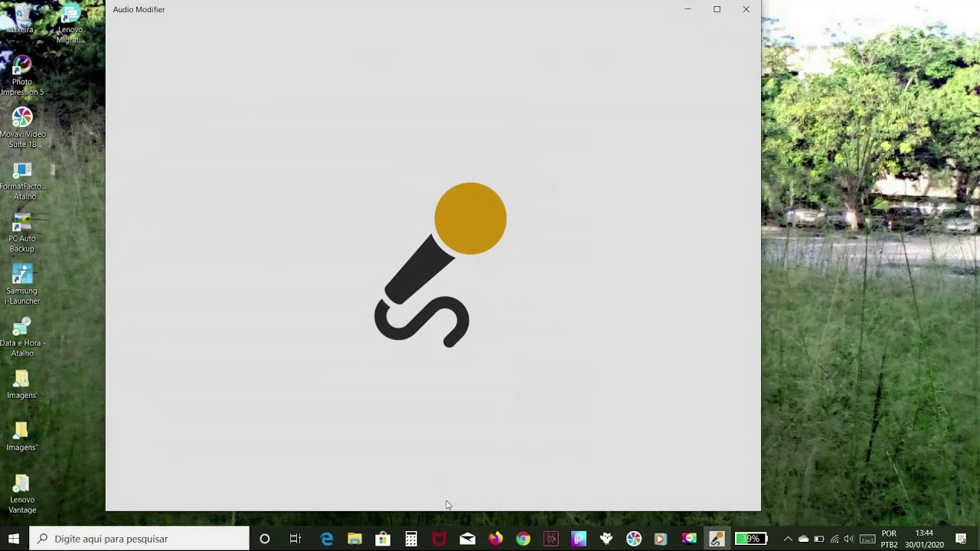Open the Action Center notifications

pyautogui.click(x=961, y=539)
